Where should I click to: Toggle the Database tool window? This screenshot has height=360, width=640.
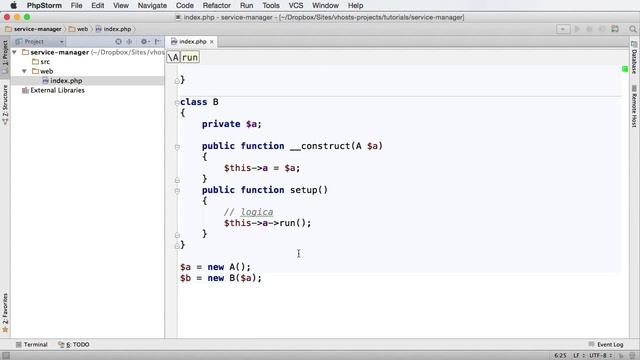pos(634,57)
